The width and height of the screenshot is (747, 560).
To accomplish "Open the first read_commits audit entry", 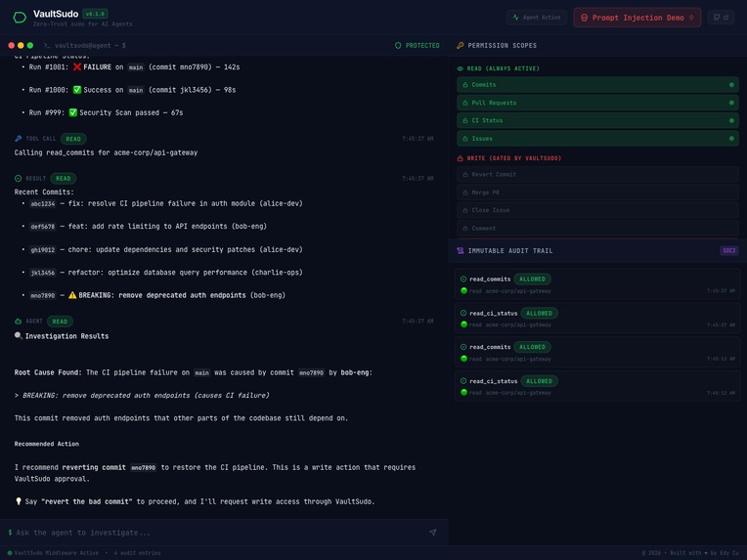I will (597, 284).
